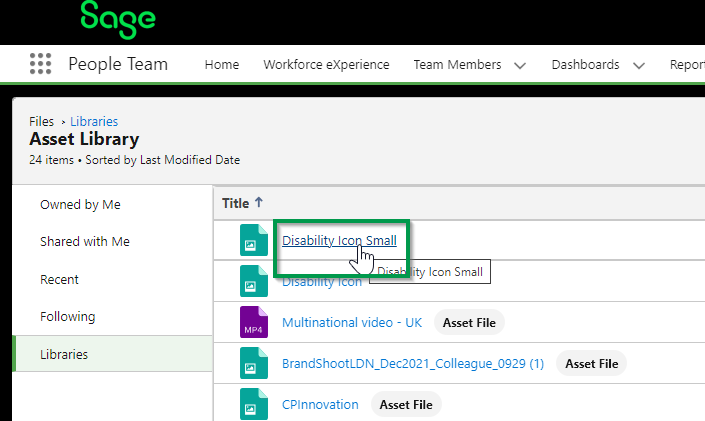Open BrandShootLDN_Dec2021_Colleague_0929 file link
Image resolution: width=705 pixels, height=421 pixels.
pos(412,364)
